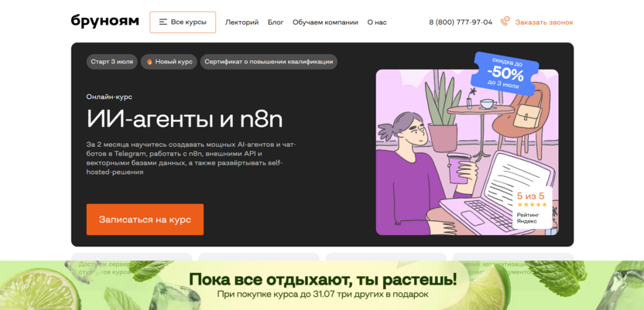This screenshot has width=644, height=310.
Task: Click Сертификат о повышении квалификации tag
Action: 269,62
